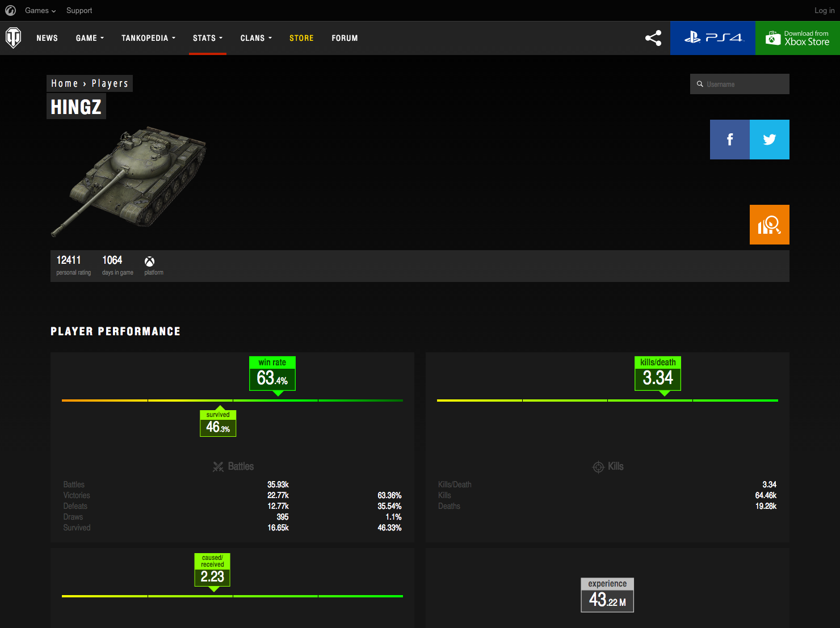Share profile on Facebook
The image size is (840, 628).
tap(730, 140)
